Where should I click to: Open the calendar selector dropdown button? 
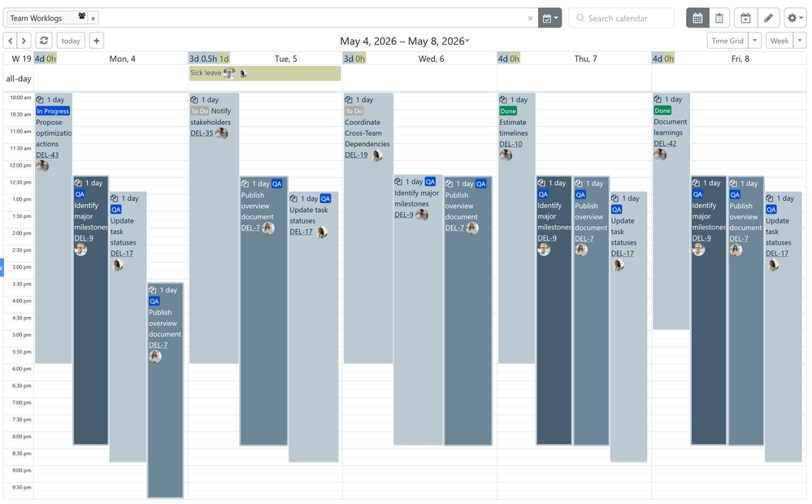pos(550,18)
